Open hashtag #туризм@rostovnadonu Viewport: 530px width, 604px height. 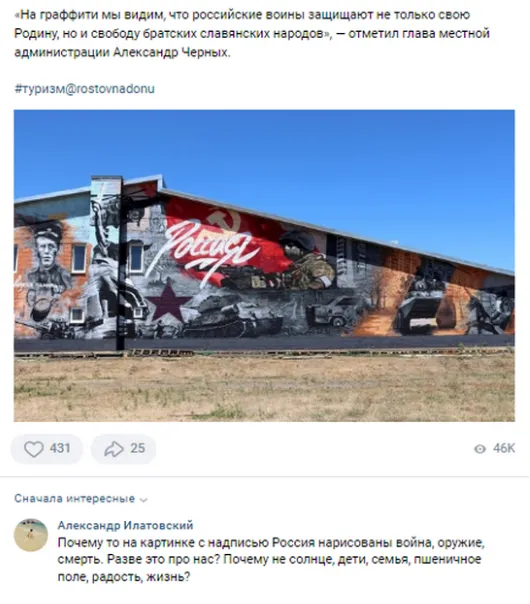84,89
